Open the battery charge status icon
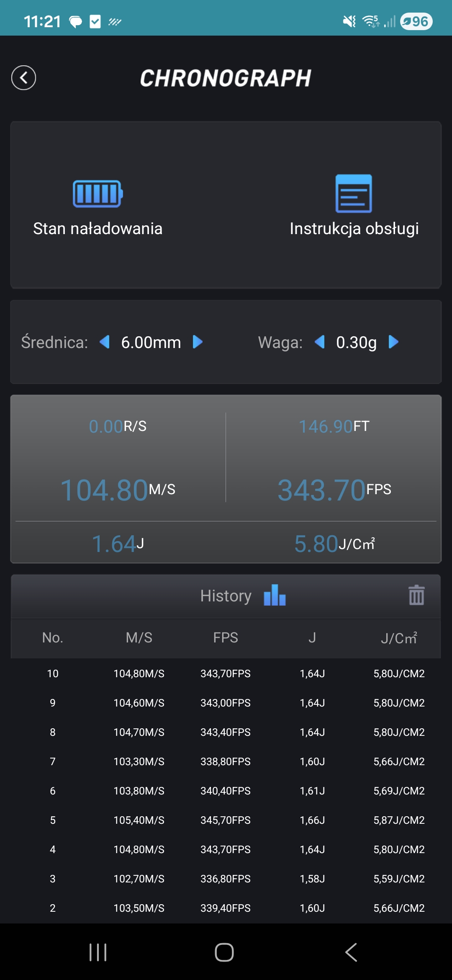The image size is (452, 980). click(x=98, y=193)
